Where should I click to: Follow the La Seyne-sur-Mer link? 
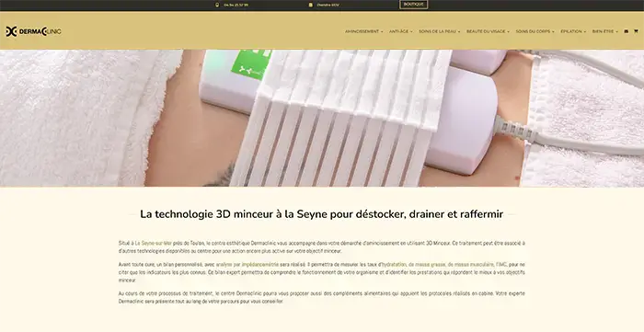point(154,243)
